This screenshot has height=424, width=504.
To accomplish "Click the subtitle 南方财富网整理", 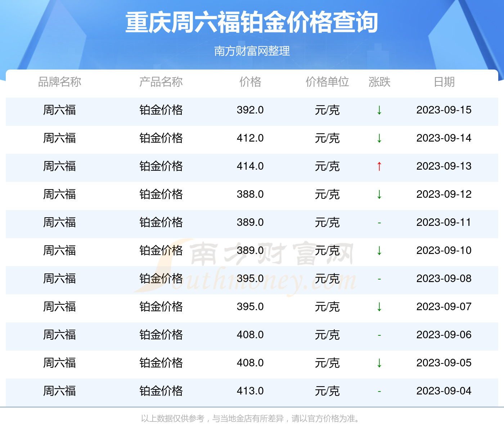I will pyautogui.click(x=252, y=51).
